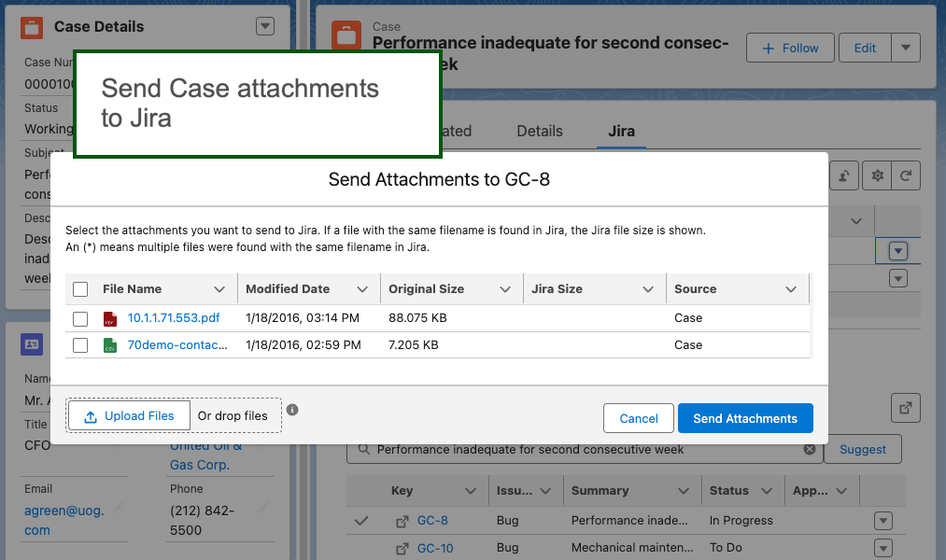Open Modified Date column menu chevron
Screen dimensions: 946x560
click(362, 289)
